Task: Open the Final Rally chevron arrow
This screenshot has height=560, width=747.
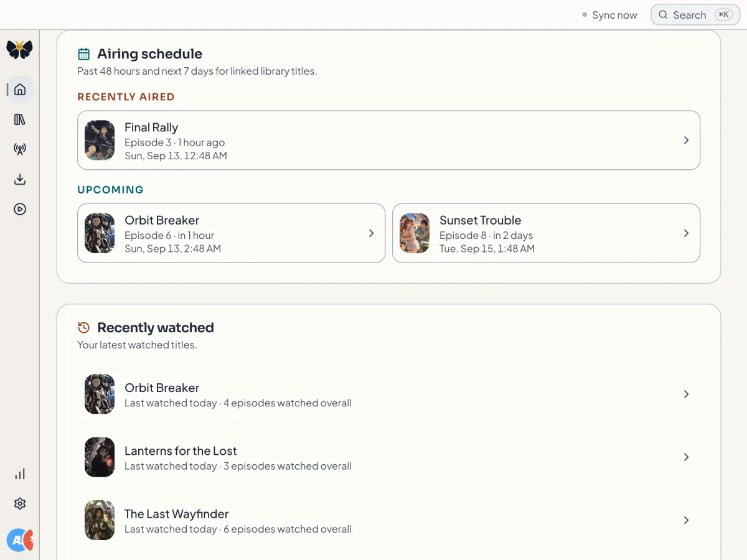Action: click(x=686, y=141)
